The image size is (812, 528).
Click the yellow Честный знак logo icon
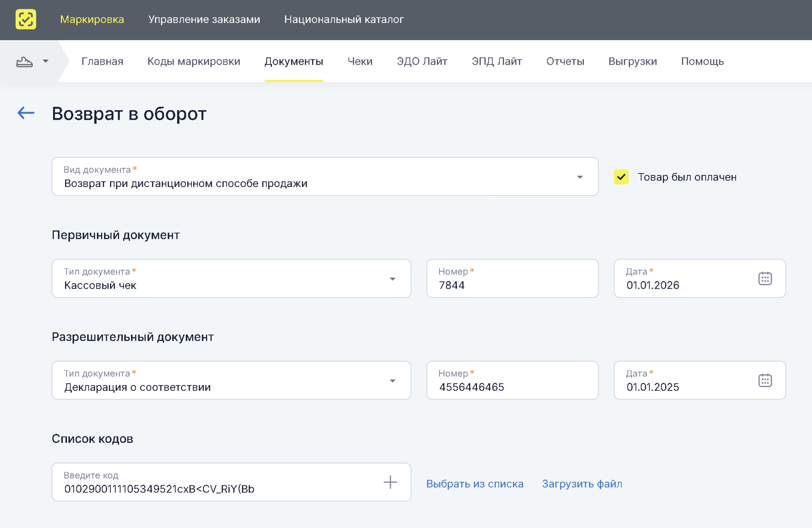pyautogui.click(x=26, y=19)
